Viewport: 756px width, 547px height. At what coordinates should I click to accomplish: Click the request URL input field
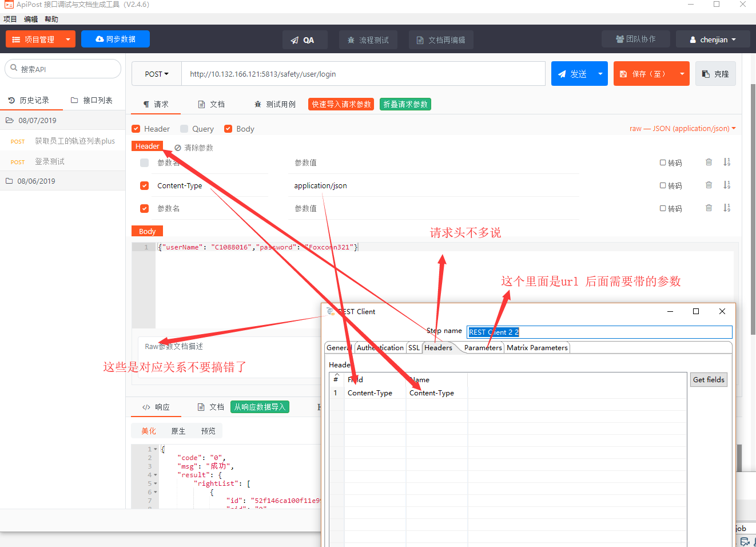[x=363, y=74]
